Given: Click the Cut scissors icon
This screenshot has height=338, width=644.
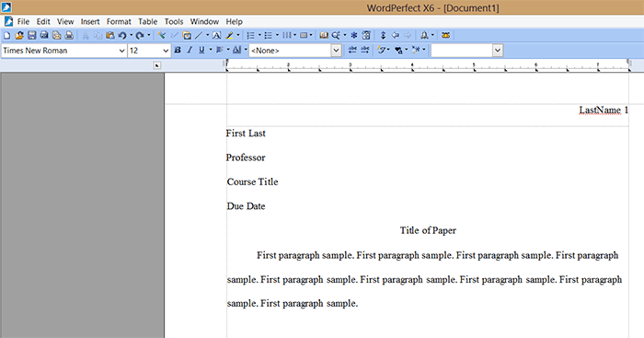Looking at the screenshot, I should [x=86, y=35].
